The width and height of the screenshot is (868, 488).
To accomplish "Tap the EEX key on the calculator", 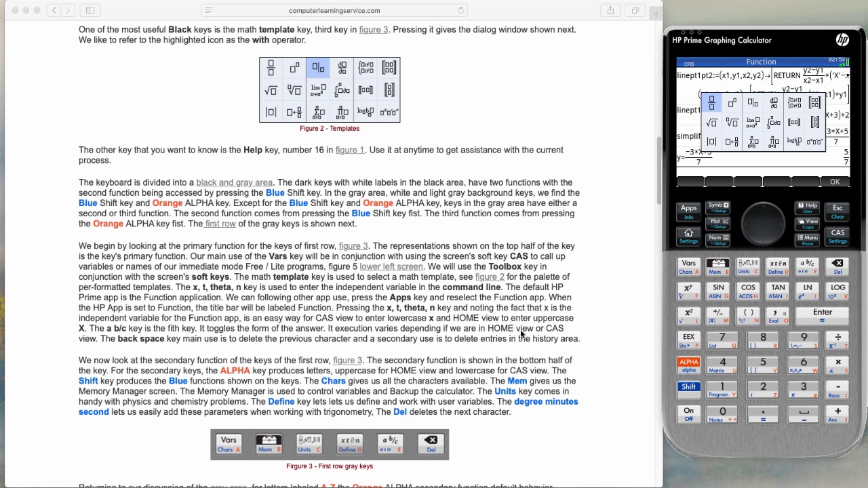I will (x=689, y=340).
